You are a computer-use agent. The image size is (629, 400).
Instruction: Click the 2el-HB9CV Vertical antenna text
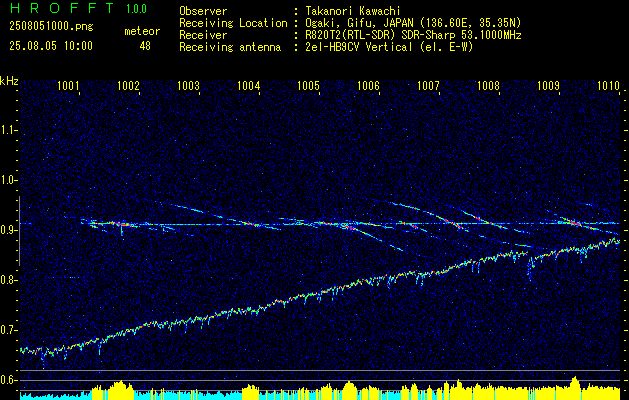pyautogui.click(x=389, y=47)
